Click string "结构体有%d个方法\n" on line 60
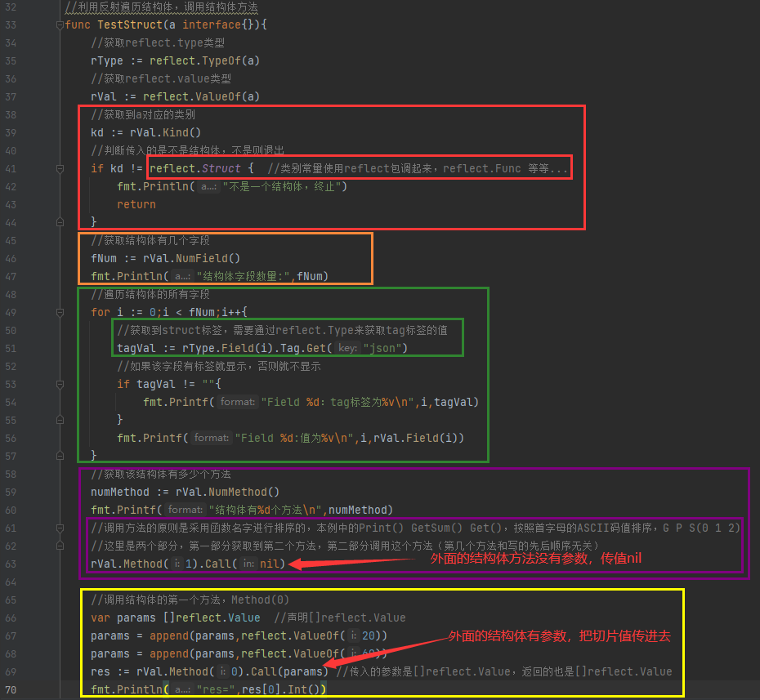Viewport: 760px width, 700px height. (x=265, y=511)
